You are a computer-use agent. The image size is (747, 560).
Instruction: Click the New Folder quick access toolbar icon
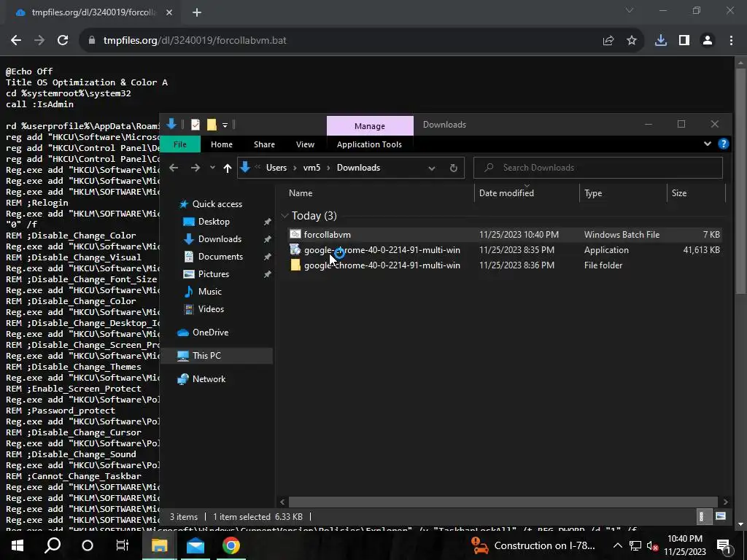pos(212,125)
